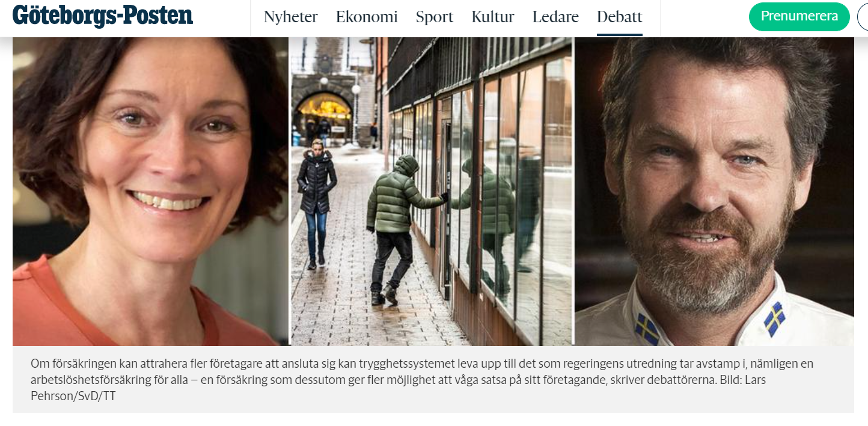Screen dimensions: 868x426
Task: Select Sport in the navigation bar
Action: 435,17
